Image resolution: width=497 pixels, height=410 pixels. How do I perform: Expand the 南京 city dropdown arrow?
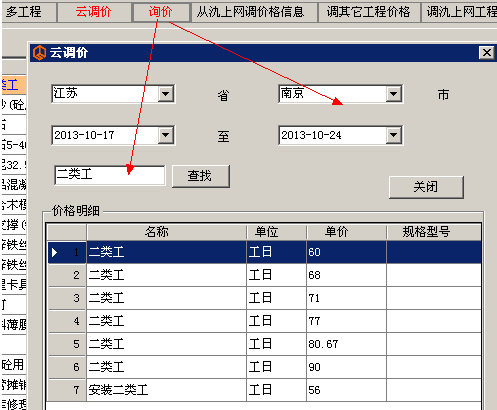[394, 94]
